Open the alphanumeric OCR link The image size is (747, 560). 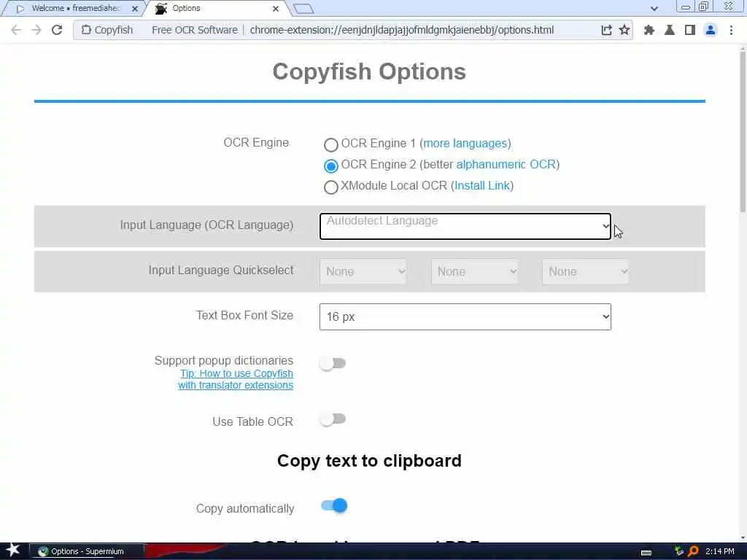pos(506,164)
